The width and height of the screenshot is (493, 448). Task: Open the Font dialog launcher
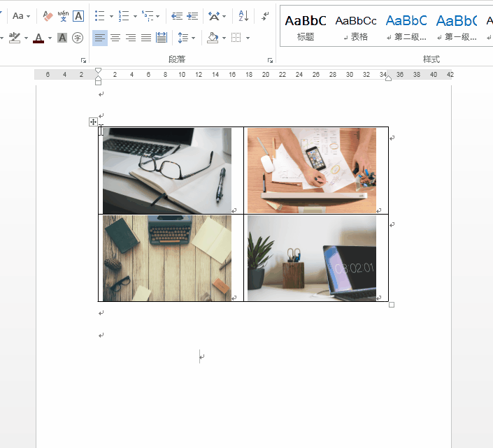click(83, 60)
